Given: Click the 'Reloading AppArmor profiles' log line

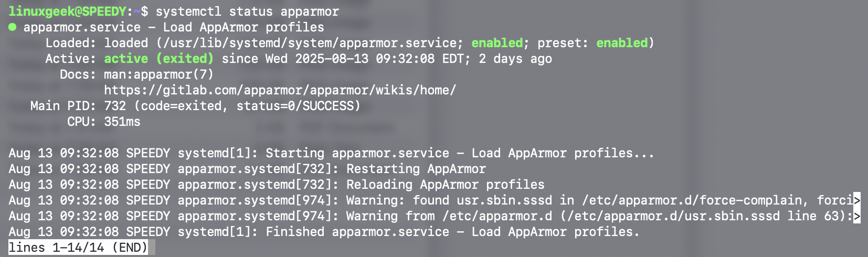Looking at the screenshot, I should (277, 185).
